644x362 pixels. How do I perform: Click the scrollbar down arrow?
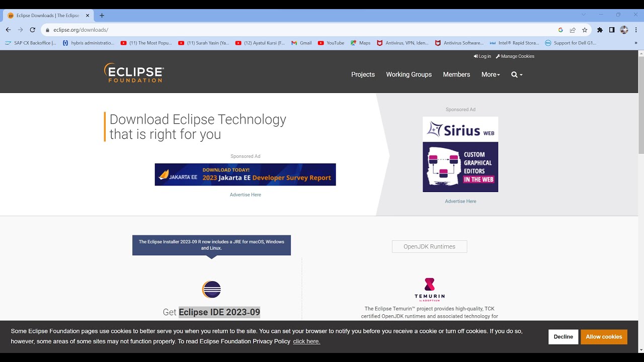pyautogui.click(x=641, y=349)
